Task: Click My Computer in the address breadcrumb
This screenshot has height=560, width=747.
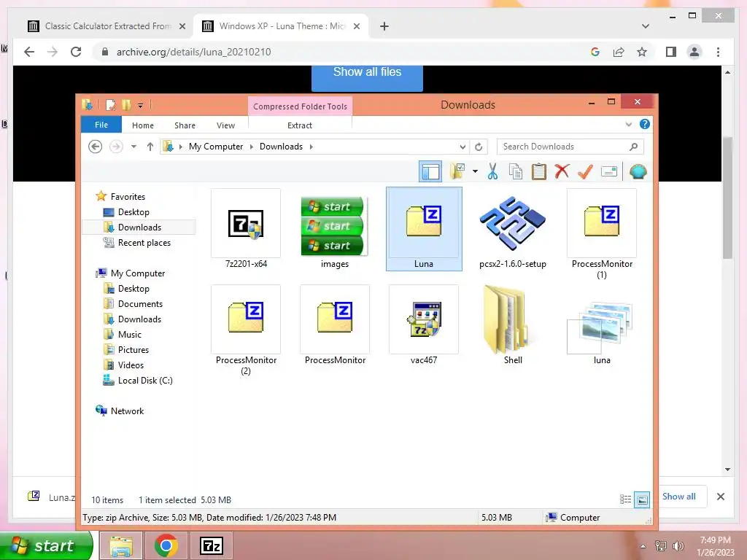Action: pyautogui.click(x=216, y=147)
